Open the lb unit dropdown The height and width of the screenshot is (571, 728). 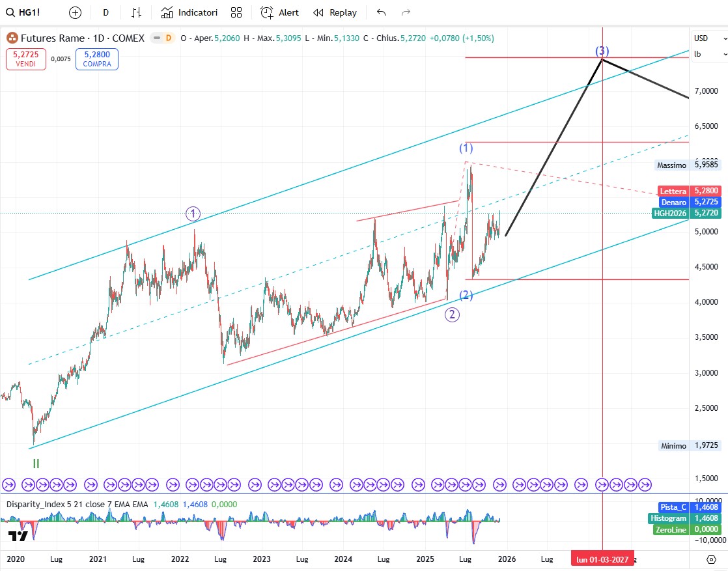[x=709, y=54]
